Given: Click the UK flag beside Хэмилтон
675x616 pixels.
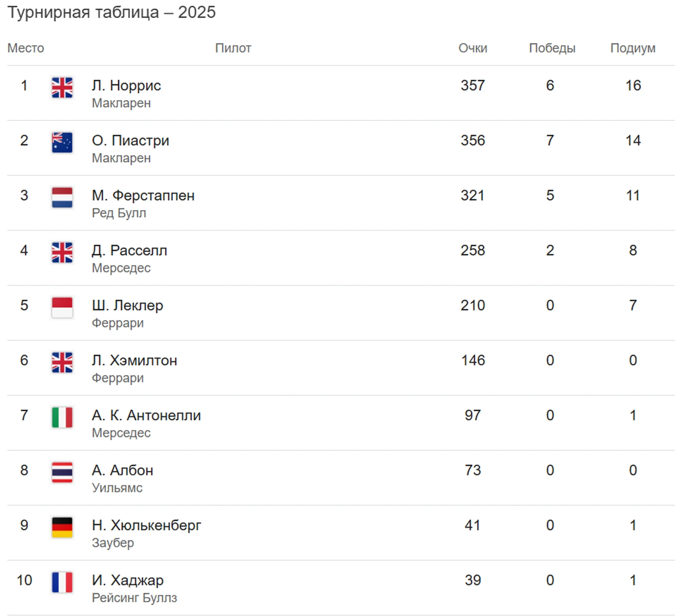Looking at the screenshot, I should (x=62, y=363).
